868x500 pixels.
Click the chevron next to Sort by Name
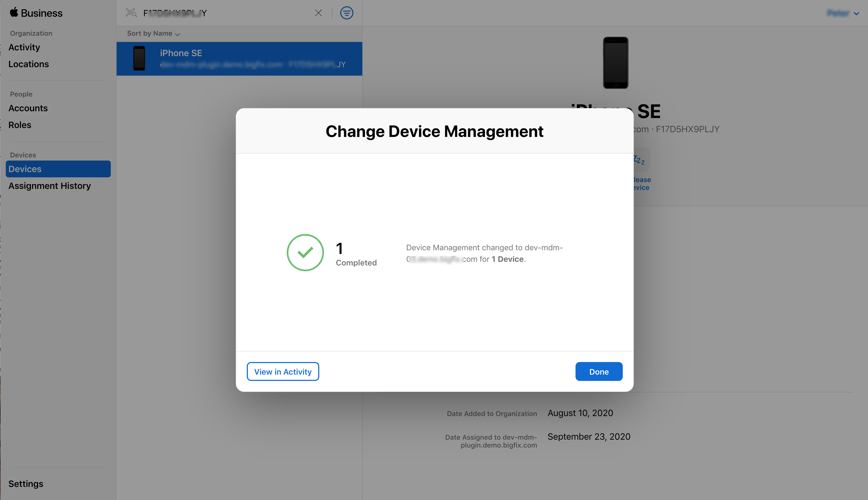coord(178,34)
